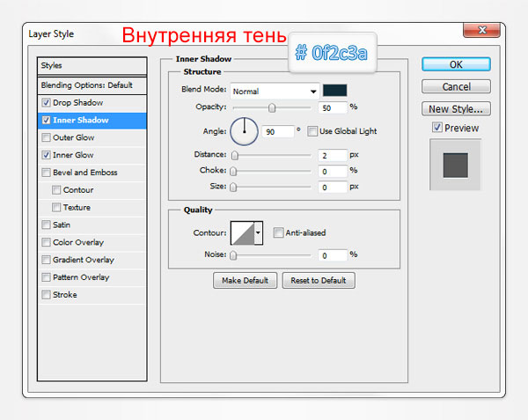Click the Distance value field
Screen dimensions: 528x420
[333, 155]
